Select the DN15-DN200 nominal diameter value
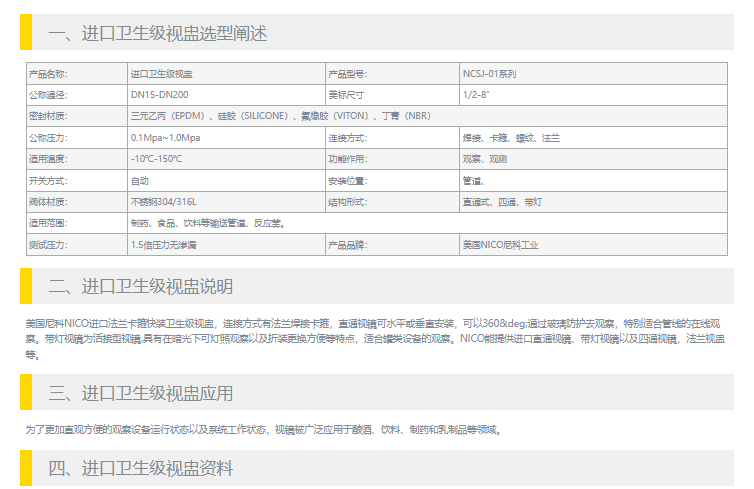The image size is (754, 489). [x=157, y=95]
